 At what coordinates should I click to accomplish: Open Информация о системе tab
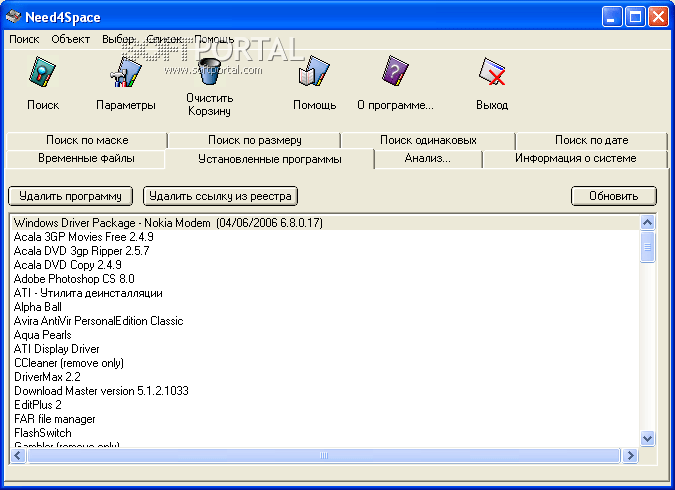tap(575, 158)
